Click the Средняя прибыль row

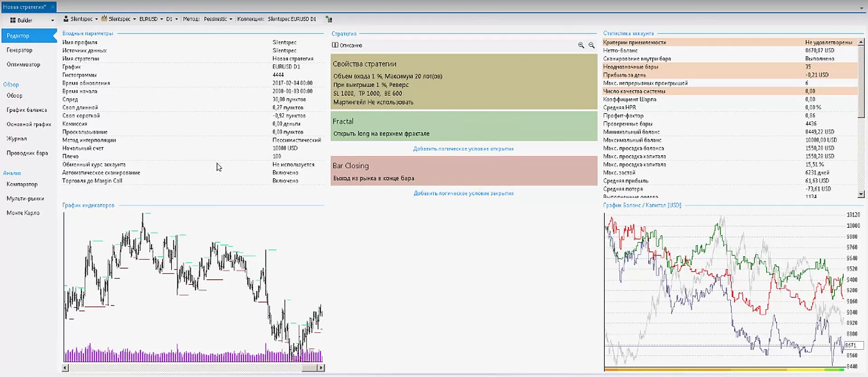tap(730, 181)
